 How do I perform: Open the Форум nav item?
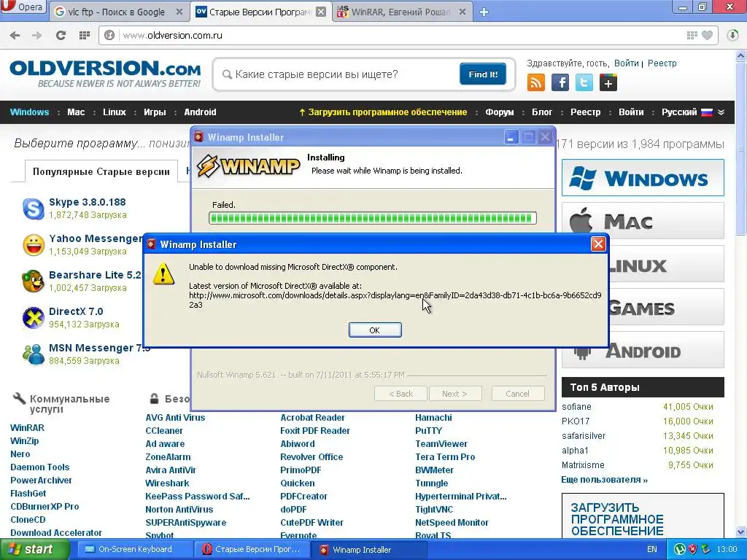point(499,112)
